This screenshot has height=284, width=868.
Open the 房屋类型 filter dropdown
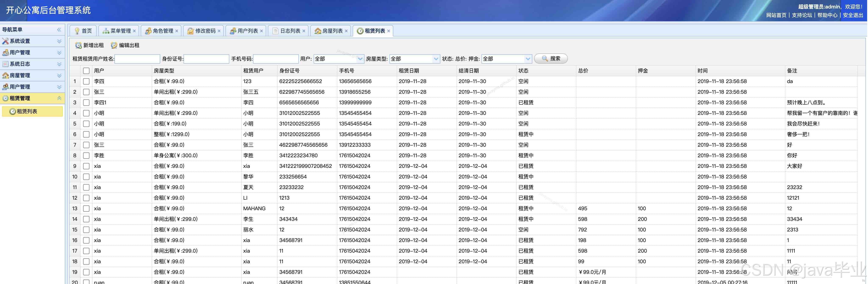coord(436,59)
